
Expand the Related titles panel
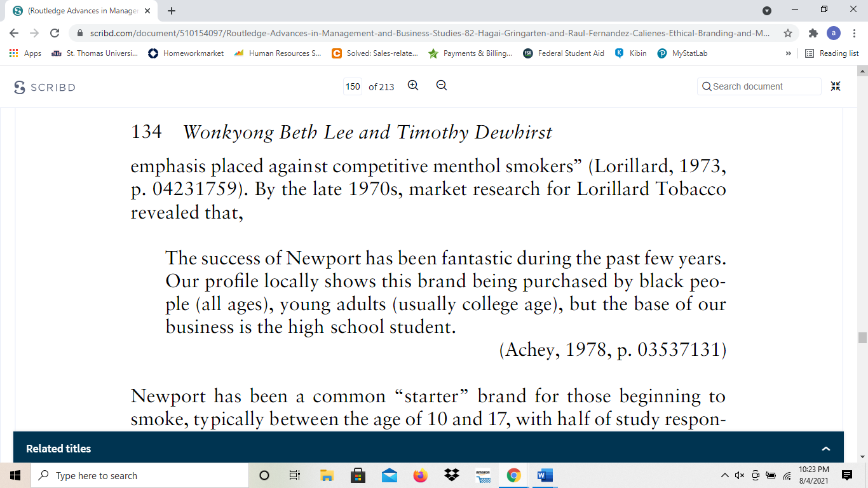826,449
